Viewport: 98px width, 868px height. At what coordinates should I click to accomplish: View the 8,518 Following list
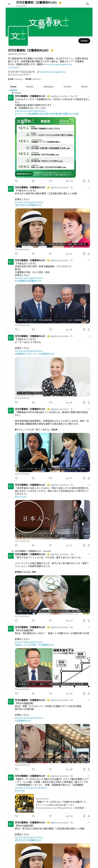click(15, 79)
